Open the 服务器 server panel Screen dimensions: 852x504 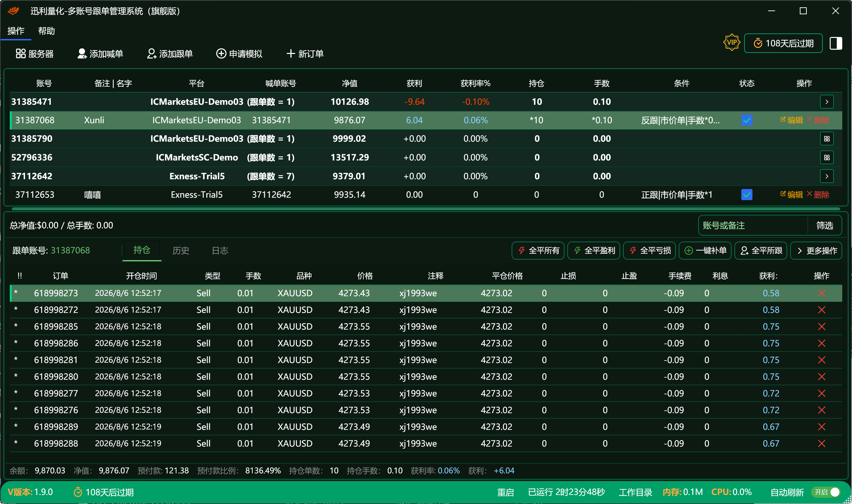coord(34,54)
